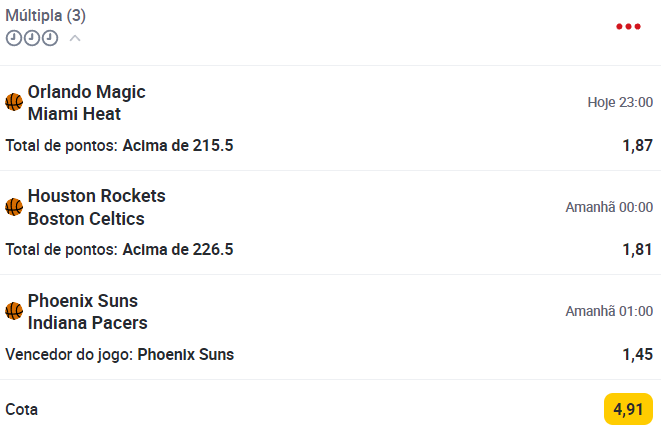Image resolution: width=661 pixels, height=430 pixels.
Task: Click the third clock icon under Múltipla
Action: click(x=49, y=38)
